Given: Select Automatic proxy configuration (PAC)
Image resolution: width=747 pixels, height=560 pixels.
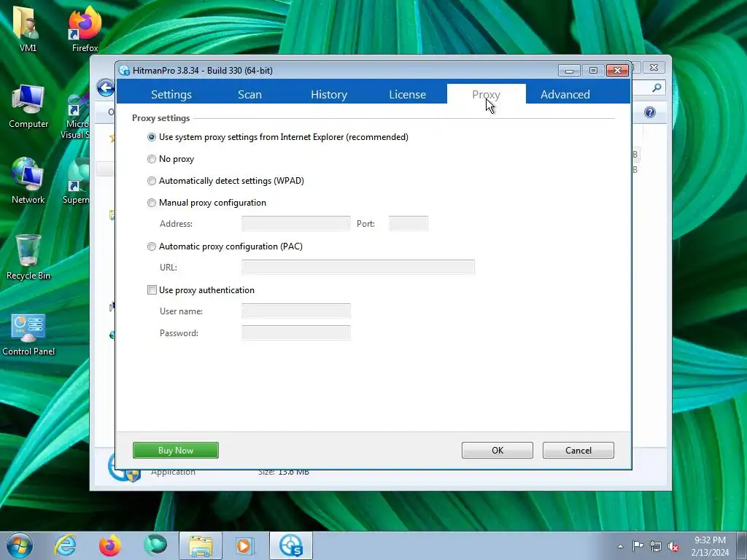Looking at the screenshot, I should tap(225, 246).
